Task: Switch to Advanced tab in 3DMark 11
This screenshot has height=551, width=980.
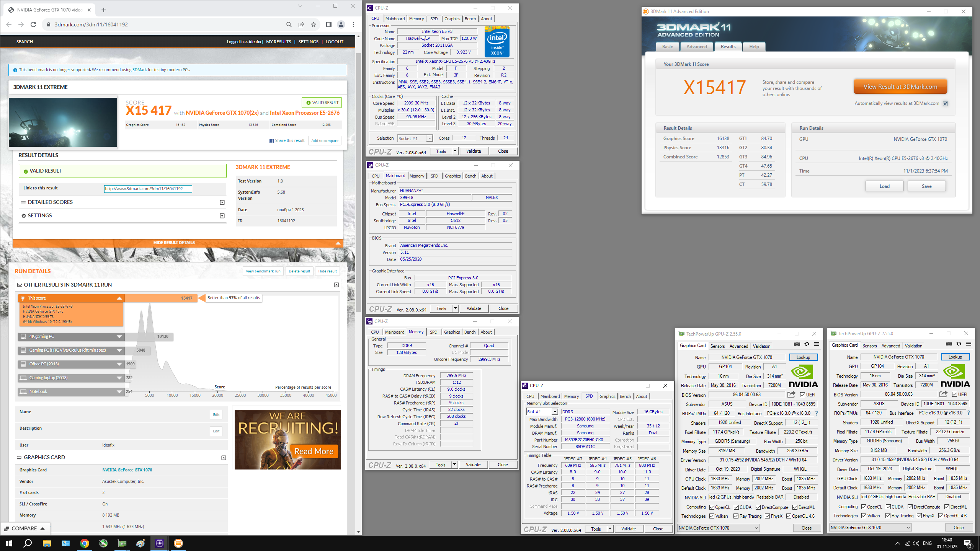Action: point(696,47)
